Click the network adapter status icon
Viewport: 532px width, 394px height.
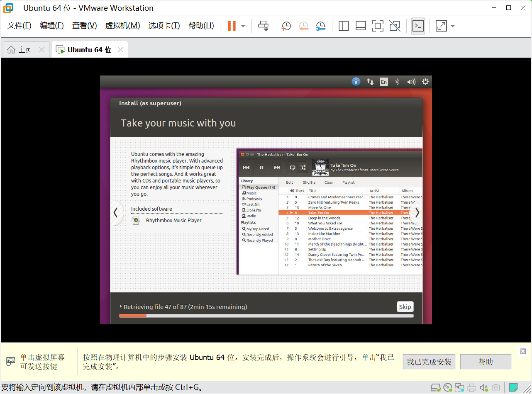pos(460,388)
